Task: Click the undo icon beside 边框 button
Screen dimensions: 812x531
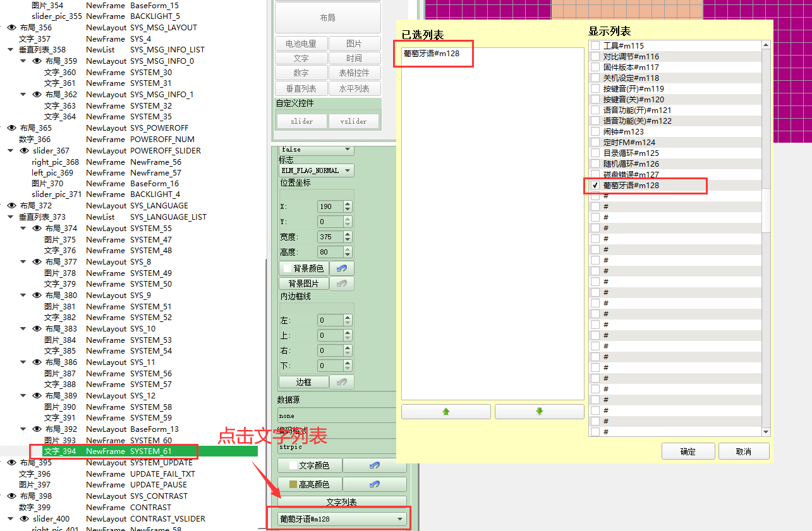Action: [x=342, y=382]
